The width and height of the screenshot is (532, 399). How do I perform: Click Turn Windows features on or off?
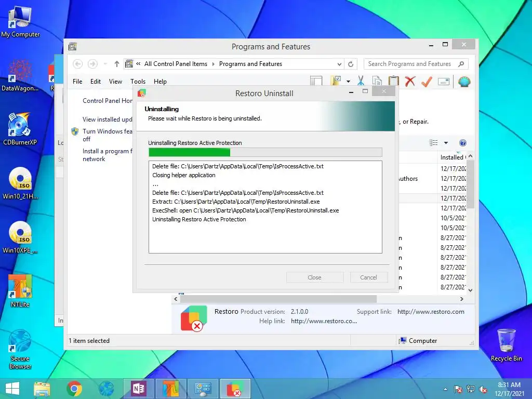[x=107, y=135]
